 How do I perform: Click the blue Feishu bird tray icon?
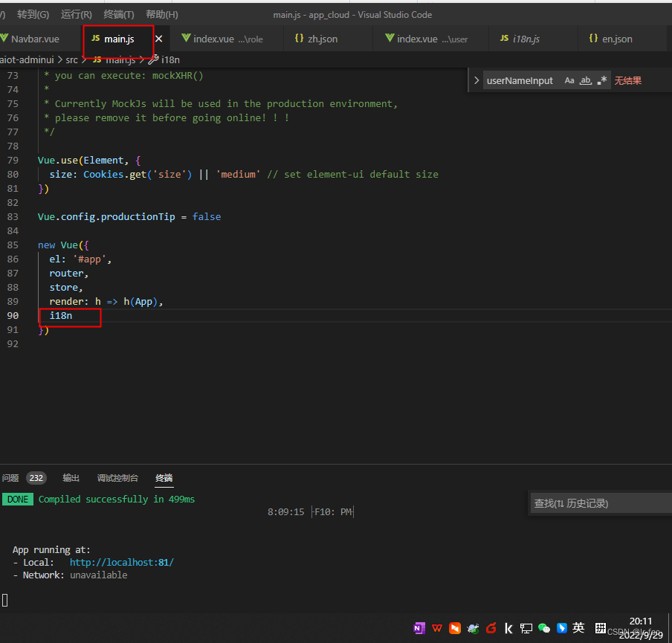click(561, 628)
